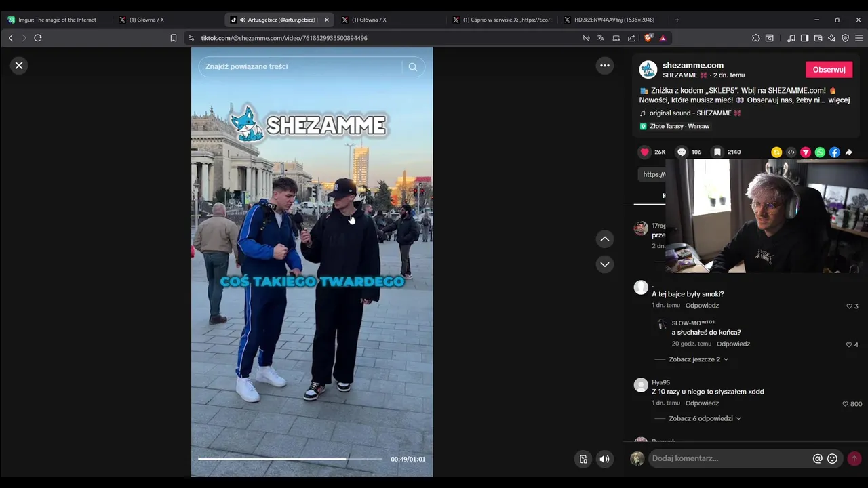Switch to the HD2k2ENW4AAVYnj image tab
Image resolution: width=868 pixels, height=488 pixels.
coord(614,20)
